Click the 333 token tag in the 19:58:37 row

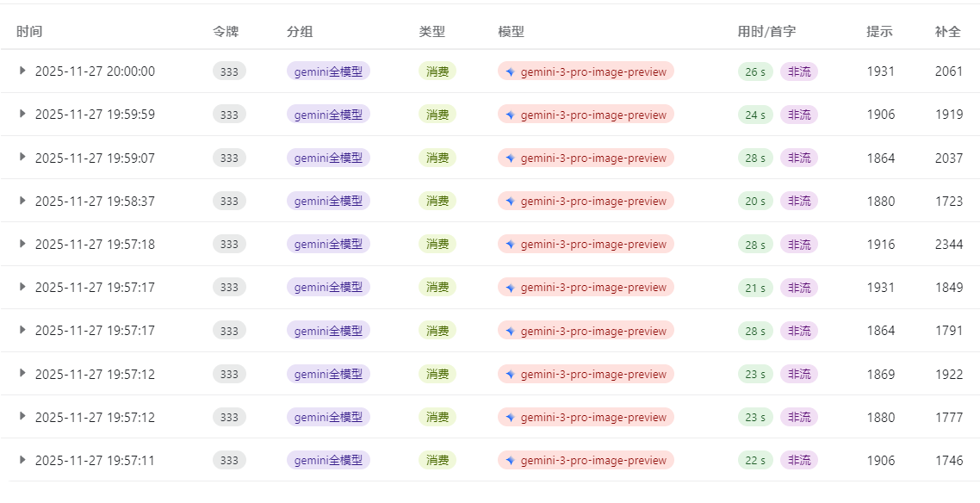(229, 201)
